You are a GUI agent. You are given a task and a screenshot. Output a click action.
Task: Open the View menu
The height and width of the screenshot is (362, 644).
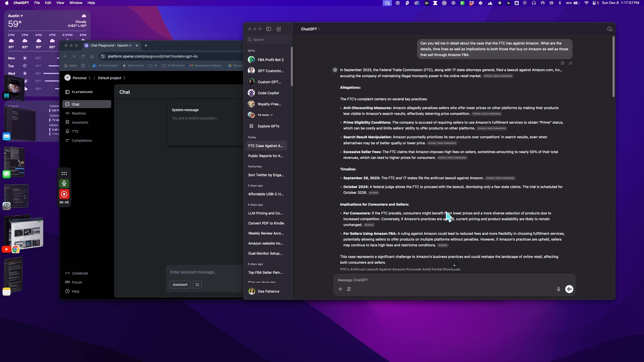pyautogui.click(x=60, y=3)
